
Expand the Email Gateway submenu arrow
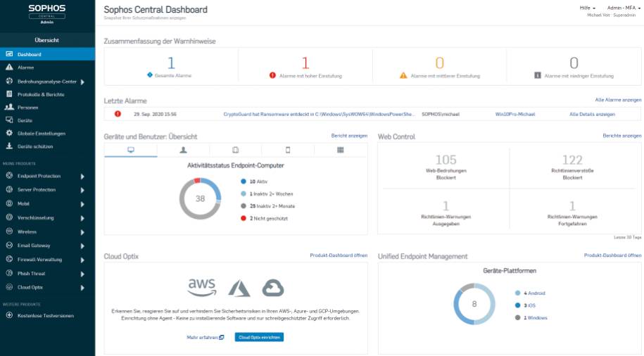(82, 246)
